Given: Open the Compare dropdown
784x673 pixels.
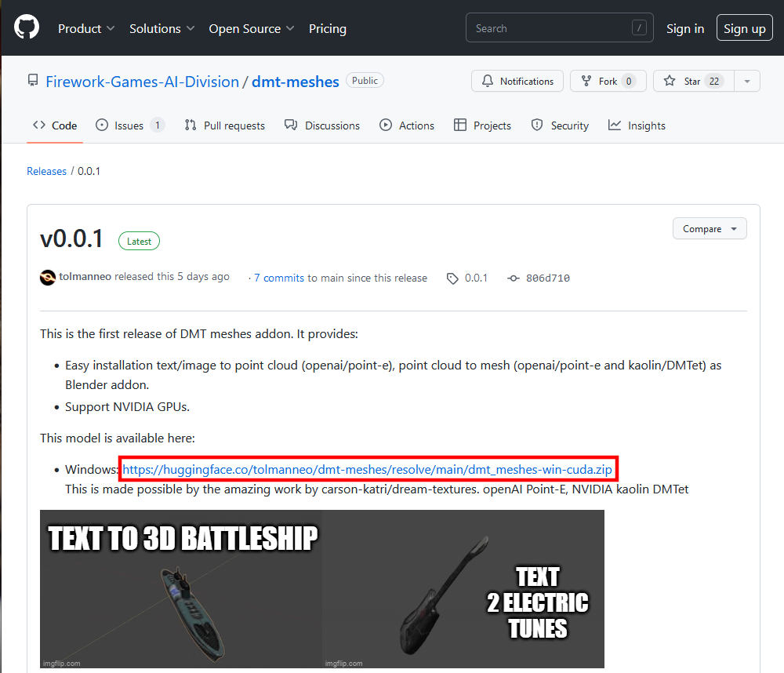Looking at the screenshot, I should pos(710,229).
